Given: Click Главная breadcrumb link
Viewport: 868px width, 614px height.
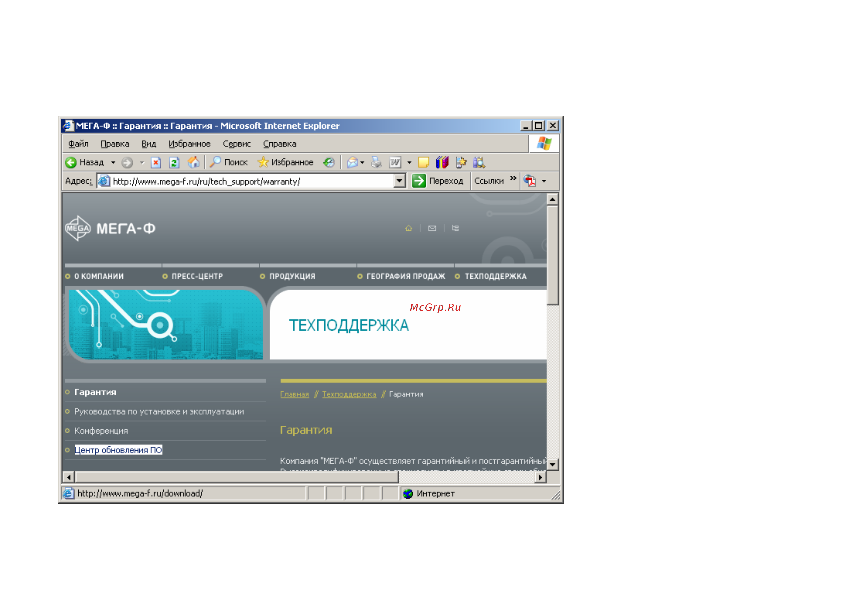Looking at the screenshot, I should [x=294, y=394].
